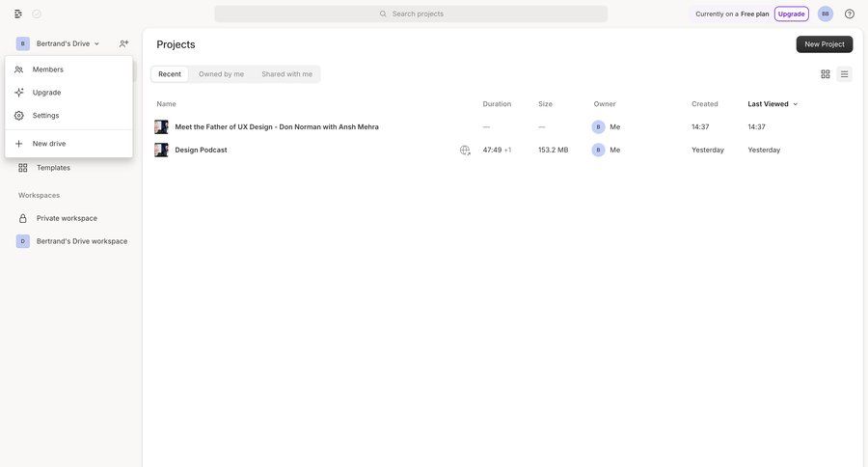Screen dimensions: 868x467
Task: Click the Search projects field
Action: click(x=411, y=14)
